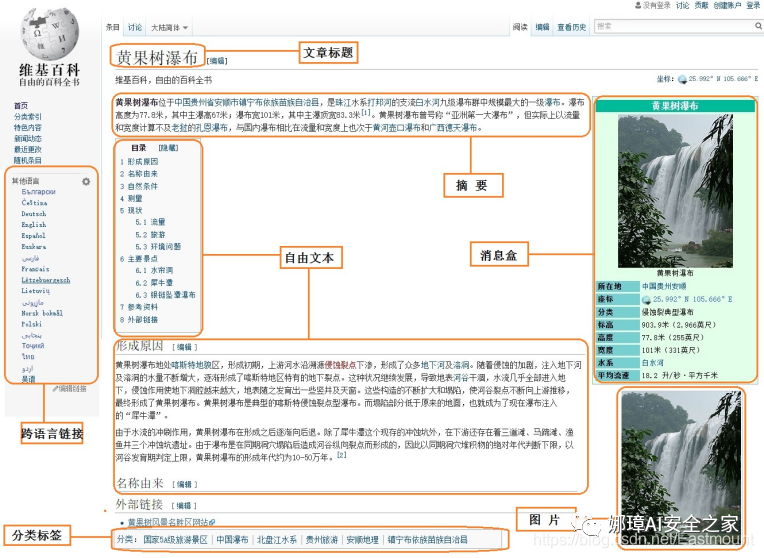Jump to contents entry 6.1 水帘洞
Viewport: 764px width, 558px height.
point(154,270)
